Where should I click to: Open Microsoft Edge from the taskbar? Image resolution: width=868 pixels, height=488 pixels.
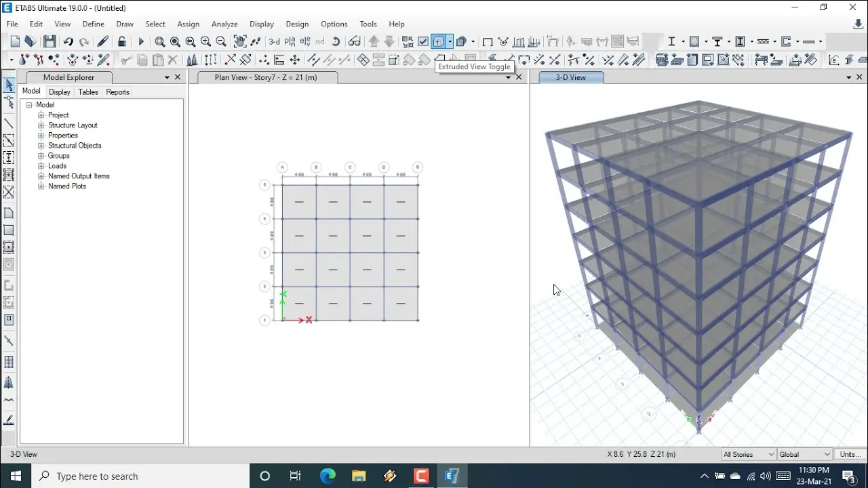pos(328,476)
